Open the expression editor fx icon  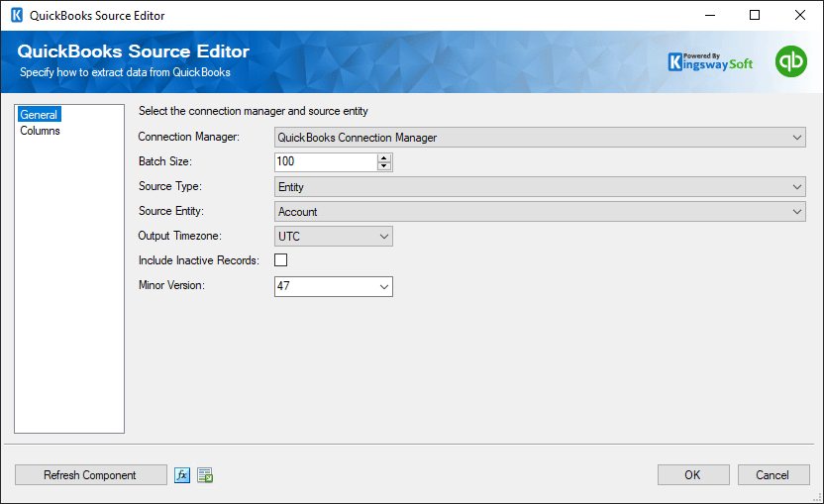[182, 475]
